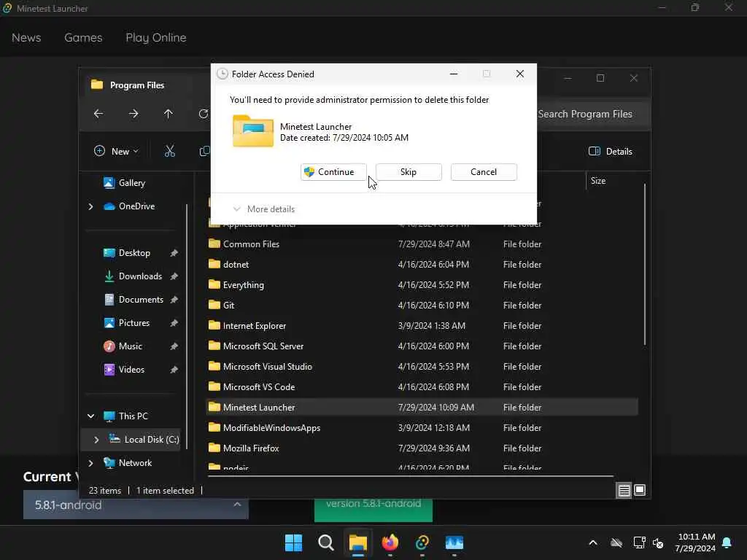Open Minetest Launcher taskbar icon
The height and width of the screenshot is (560, 747).
[x=422, y=542]
